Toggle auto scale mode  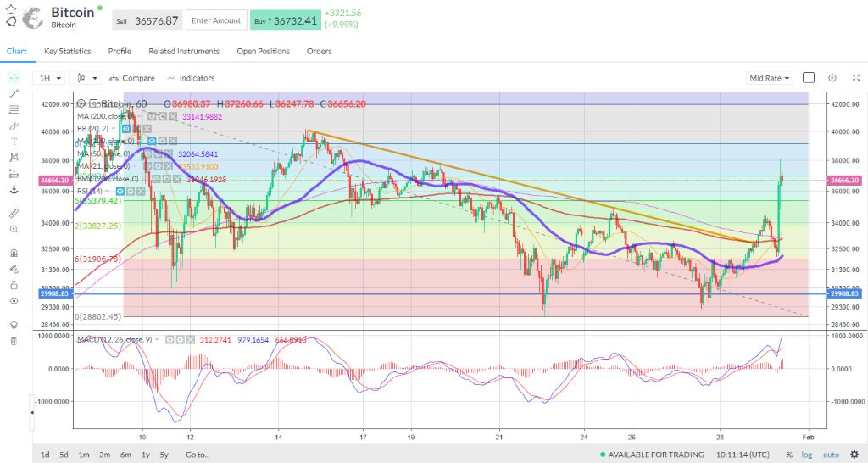[831, 455]
